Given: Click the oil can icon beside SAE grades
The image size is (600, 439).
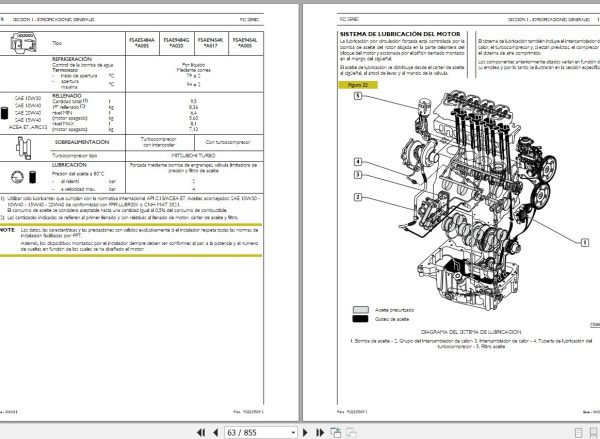Looking at the screenshot, I should coord(4,113).
